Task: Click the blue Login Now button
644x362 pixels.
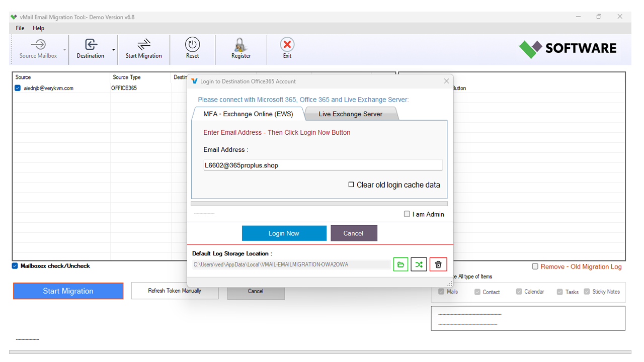Action: click(x=284, y=233)
